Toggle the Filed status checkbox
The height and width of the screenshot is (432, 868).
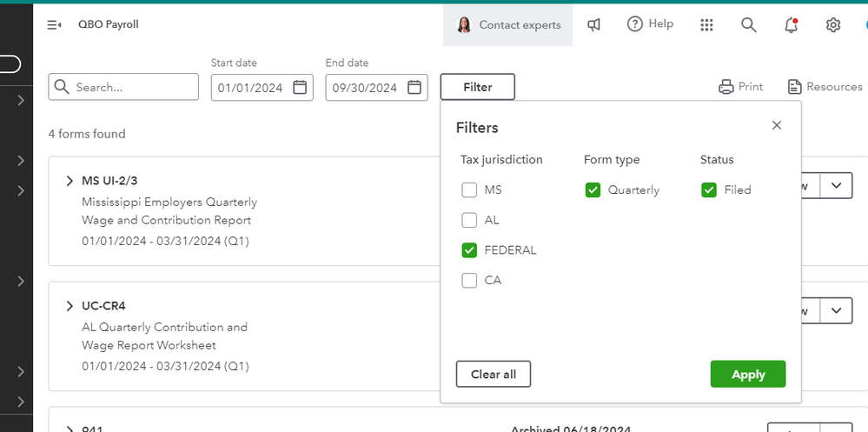tap(709, 190)
